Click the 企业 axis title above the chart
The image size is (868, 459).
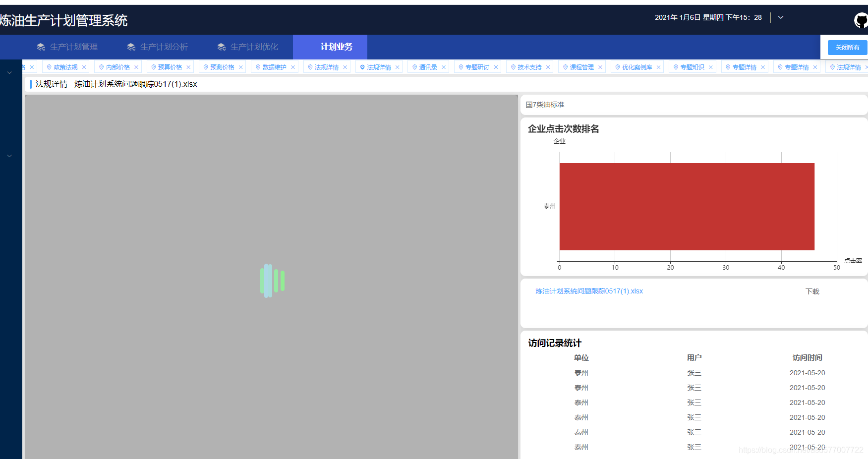click(x=560, y=141)
